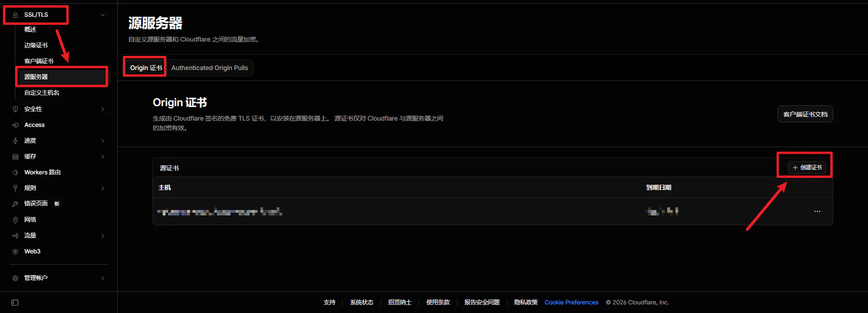Viewport: 868px width, 313px height.
Task: Open the 使用条款 footer link
Action: pyautogui.click(x=438, y=303)
